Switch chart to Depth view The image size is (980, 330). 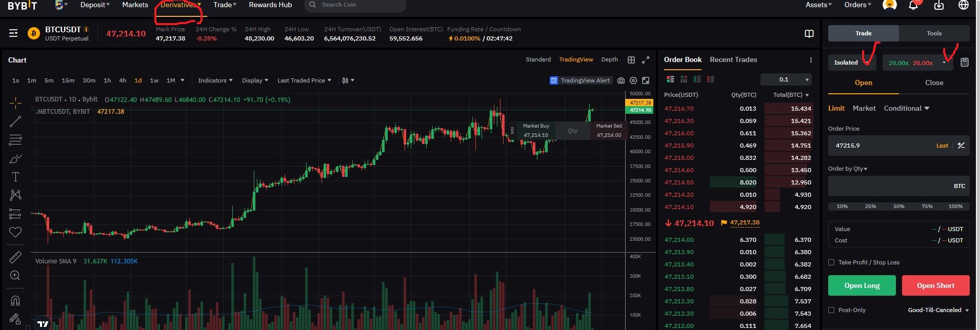click(609, 59)
